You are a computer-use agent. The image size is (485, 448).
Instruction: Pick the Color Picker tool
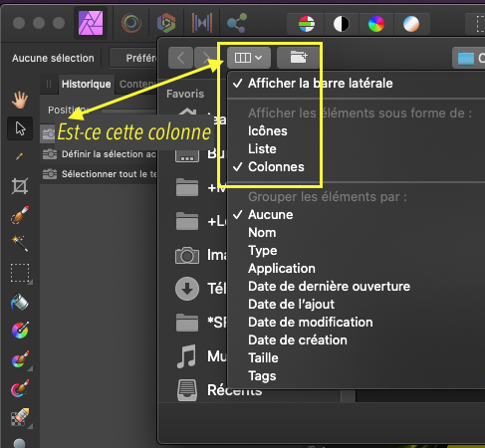[20, 156]
